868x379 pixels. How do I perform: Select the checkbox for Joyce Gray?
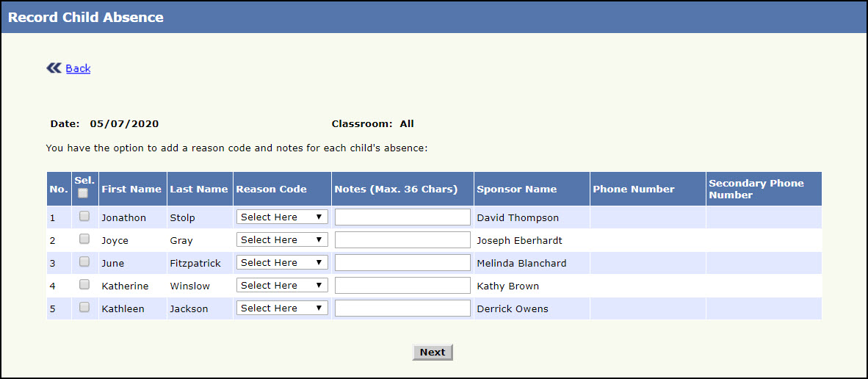pyautogui.click(x=84, y=239)
